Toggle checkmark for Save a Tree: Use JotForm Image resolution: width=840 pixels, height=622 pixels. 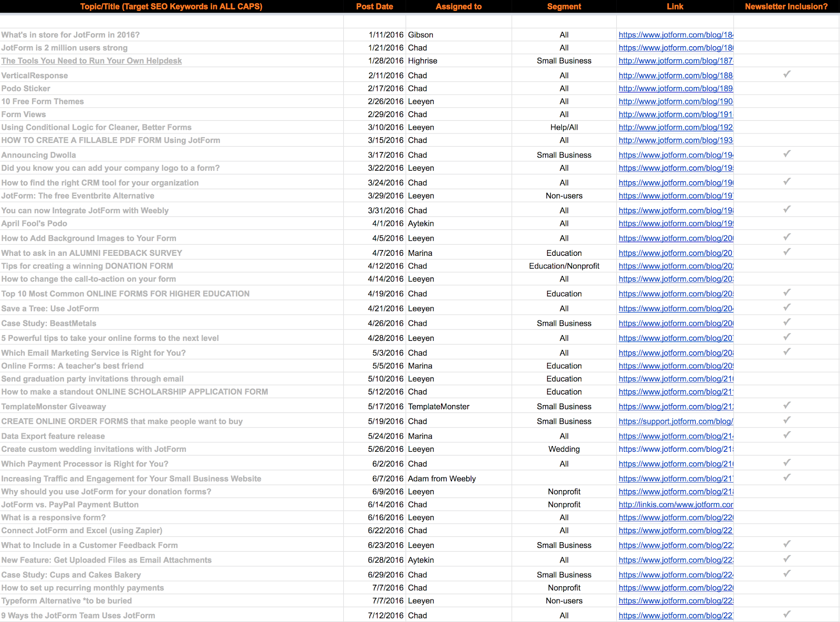[786, 307]
